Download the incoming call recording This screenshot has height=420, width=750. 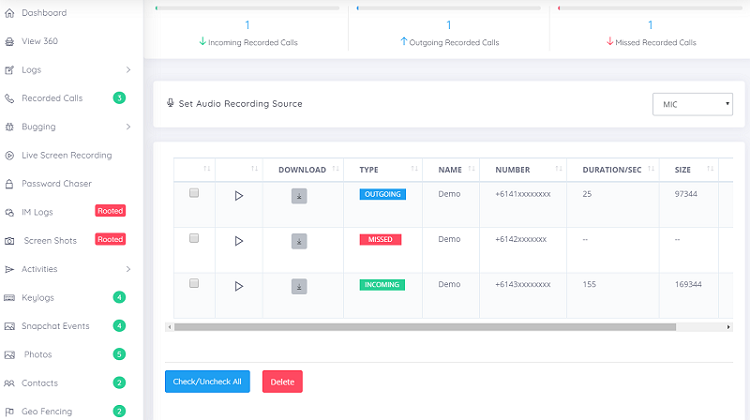pos(299,287)
